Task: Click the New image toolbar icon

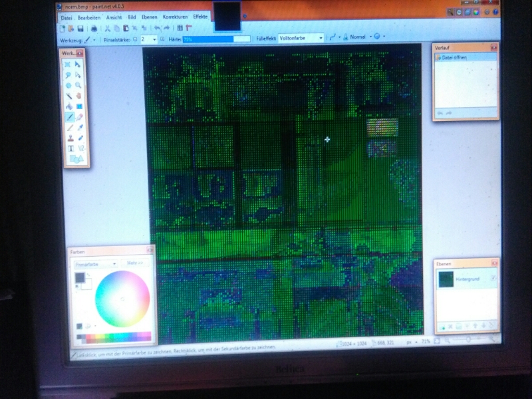Action: (x=63, y=29)
